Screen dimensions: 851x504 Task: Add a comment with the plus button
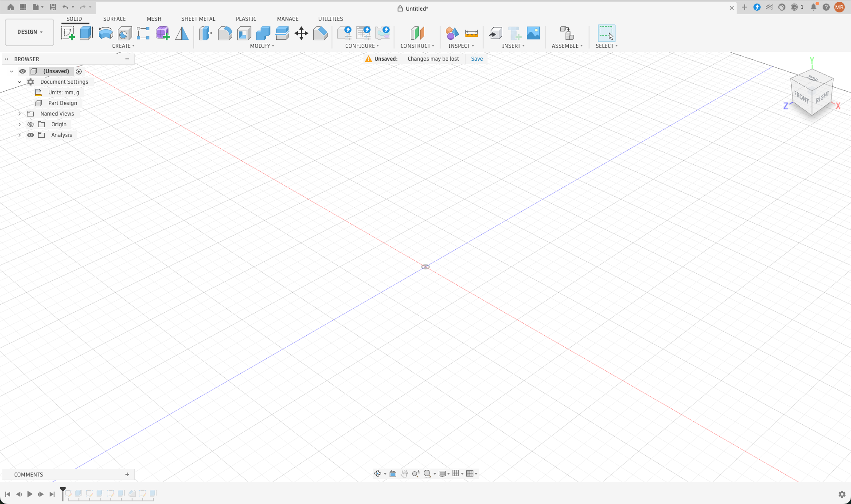(127, 474)
